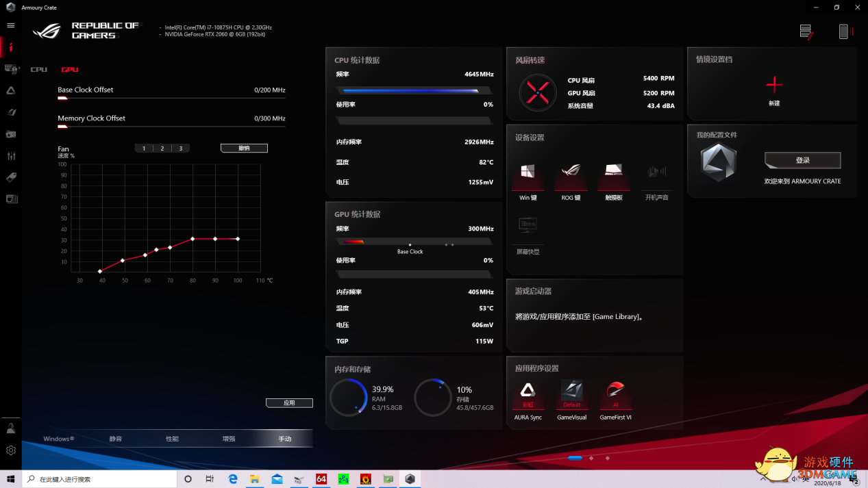Toggle the Win 键 device setting
Viewport: 868px width, 488px height.
pyautogui.click(x=528, y=172)
